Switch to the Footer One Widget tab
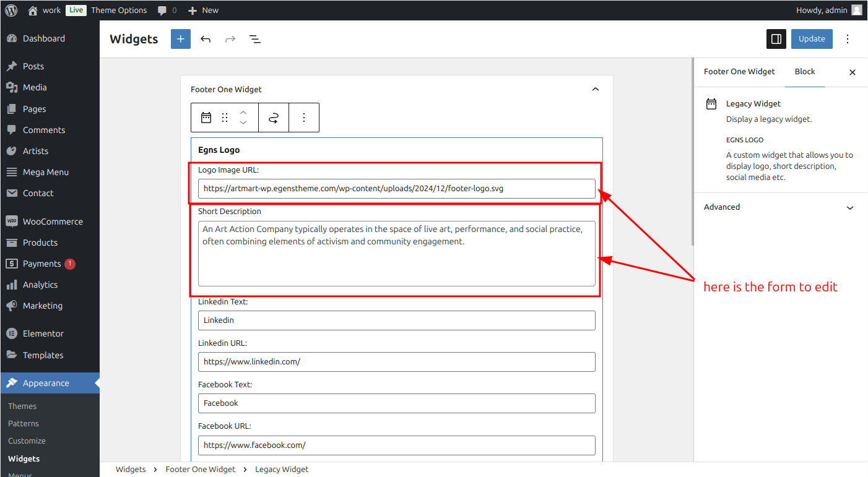 [x=739, y=72]
